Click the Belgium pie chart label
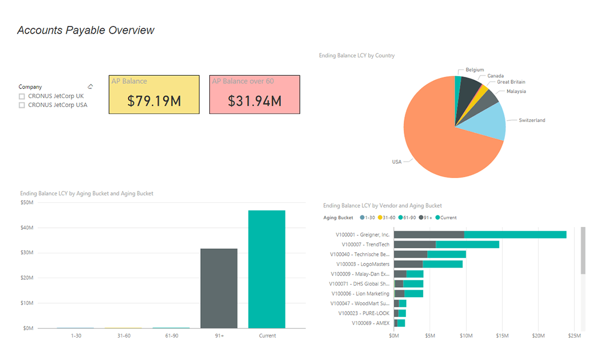The width and height of the screenshot is (604, 364). pyautogui.click(x=475, y=70)
